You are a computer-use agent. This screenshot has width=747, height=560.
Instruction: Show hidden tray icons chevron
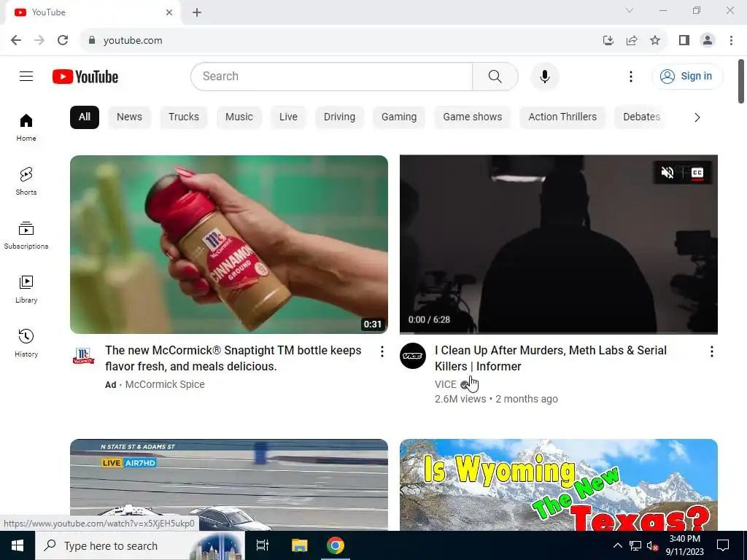[x=617, y=545]
